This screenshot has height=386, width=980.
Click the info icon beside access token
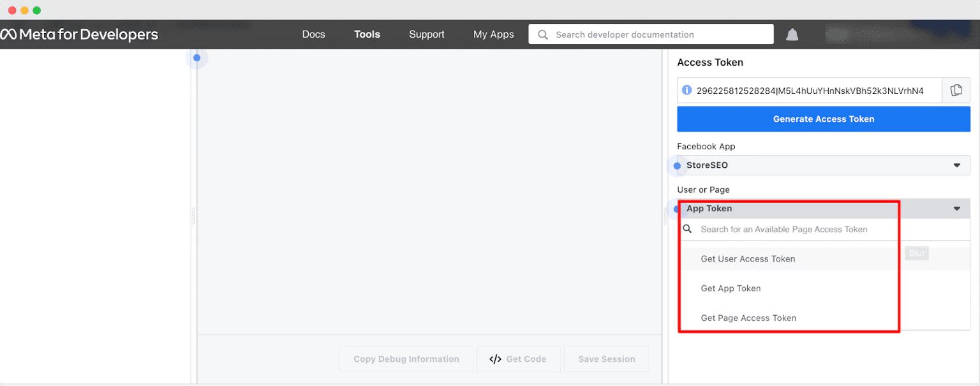[687, 90]
